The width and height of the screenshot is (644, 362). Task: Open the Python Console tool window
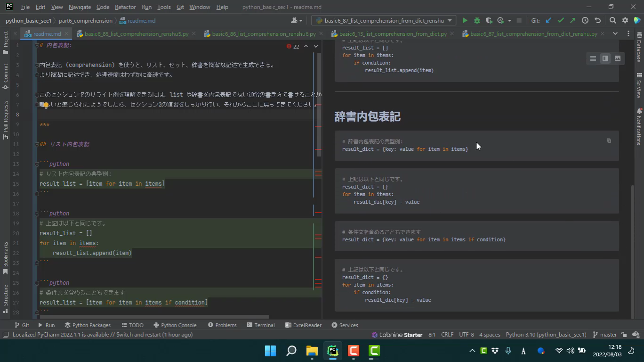pos(175,325)
